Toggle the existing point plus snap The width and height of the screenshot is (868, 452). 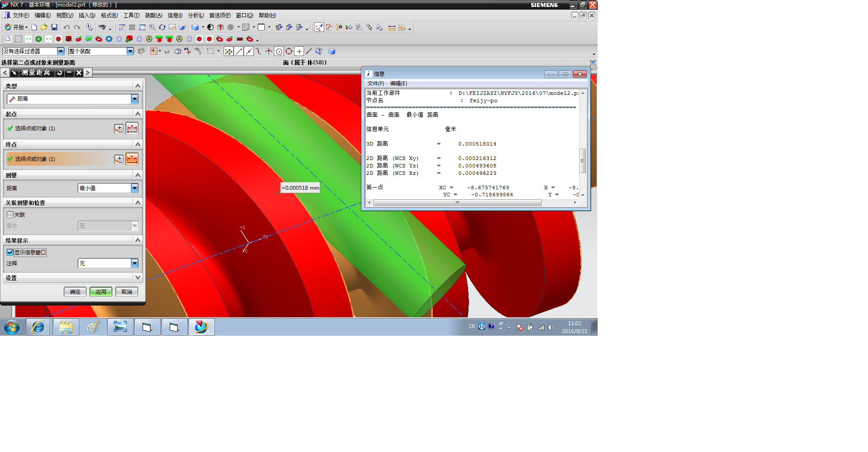tap(299, 51)
